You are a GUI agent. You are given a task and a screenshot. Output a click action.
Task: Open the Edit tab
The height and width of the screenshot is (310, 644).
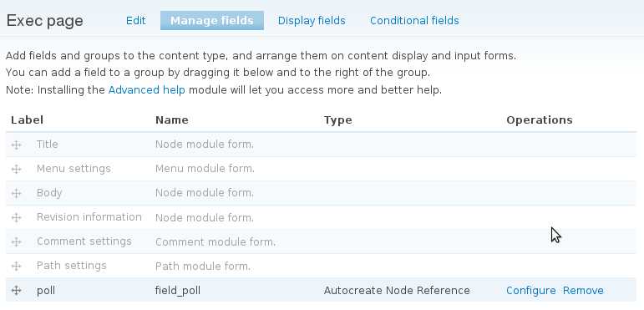(135, 21)
